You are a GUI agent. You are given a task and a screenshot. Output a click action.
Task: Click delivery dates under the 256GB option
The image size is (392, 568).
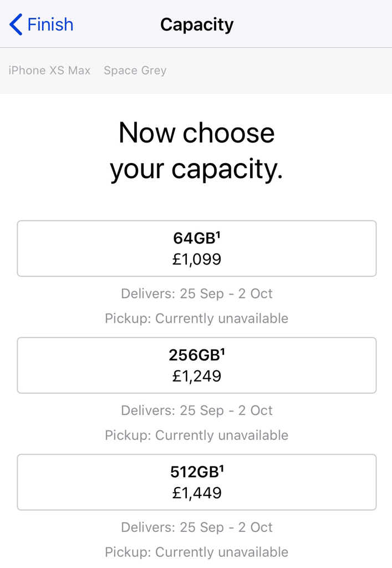(x=196, y=410)
